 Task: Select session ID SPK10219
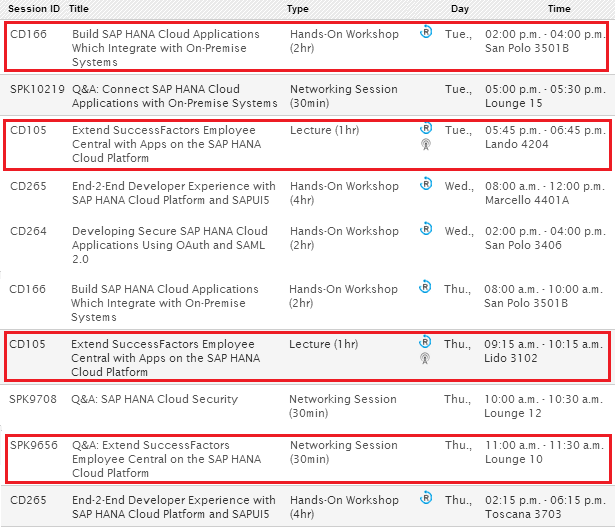[37, 89]
